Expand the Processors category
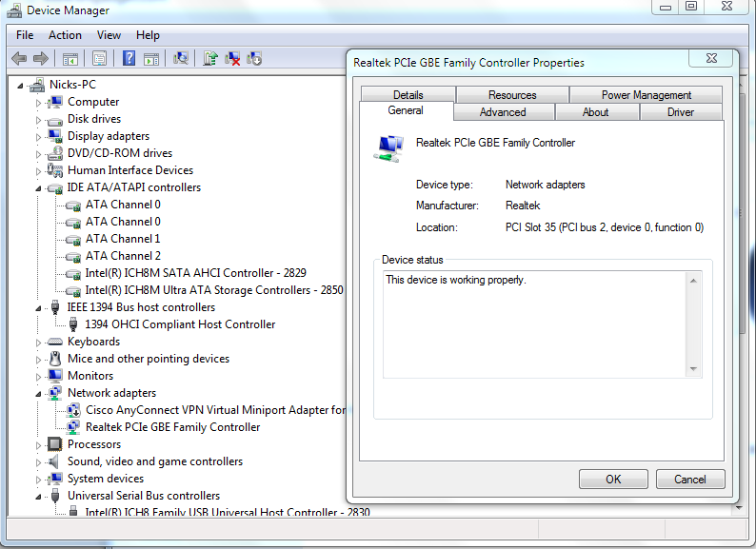 click(40, 445)
